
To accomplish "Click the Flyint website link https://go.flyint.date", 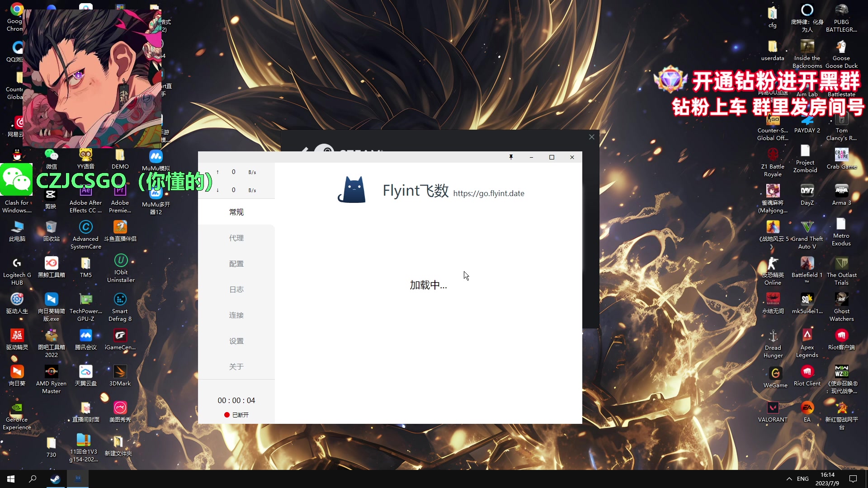I will (489, 193).
